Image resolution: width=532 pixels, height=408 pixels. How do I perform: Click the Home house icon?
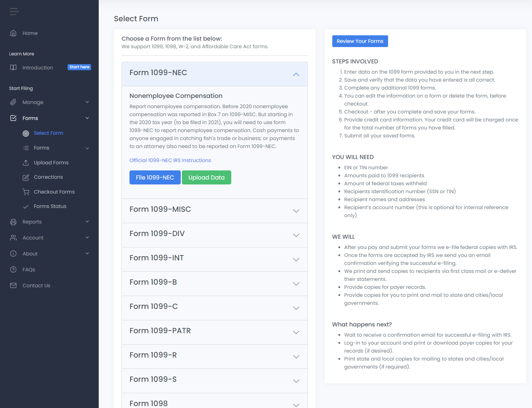tap(13, 33)
